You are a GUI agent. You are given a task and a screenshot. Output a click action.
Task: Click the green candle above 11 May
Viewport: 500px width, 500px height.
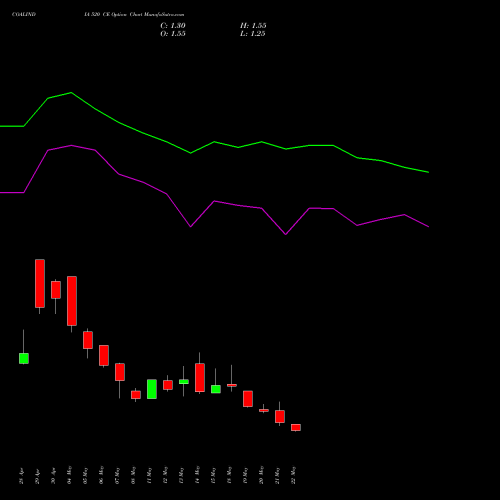[152, 389]
